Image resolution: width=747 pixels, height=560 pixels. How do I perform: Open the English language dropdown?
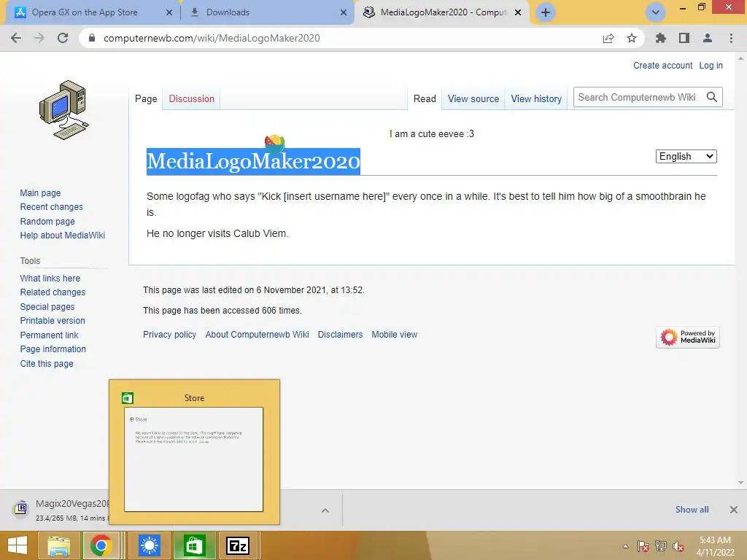(x=686, y=156)
